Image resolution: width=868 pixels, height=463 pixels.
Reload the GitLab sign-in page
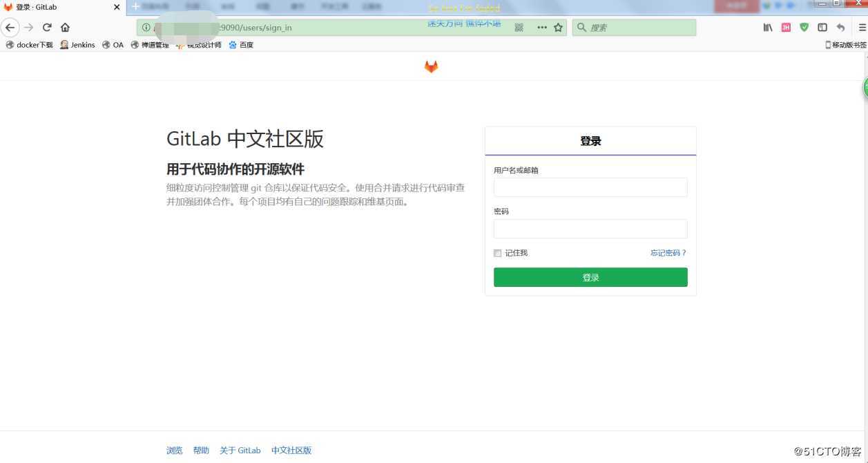(x=47, y=28)
